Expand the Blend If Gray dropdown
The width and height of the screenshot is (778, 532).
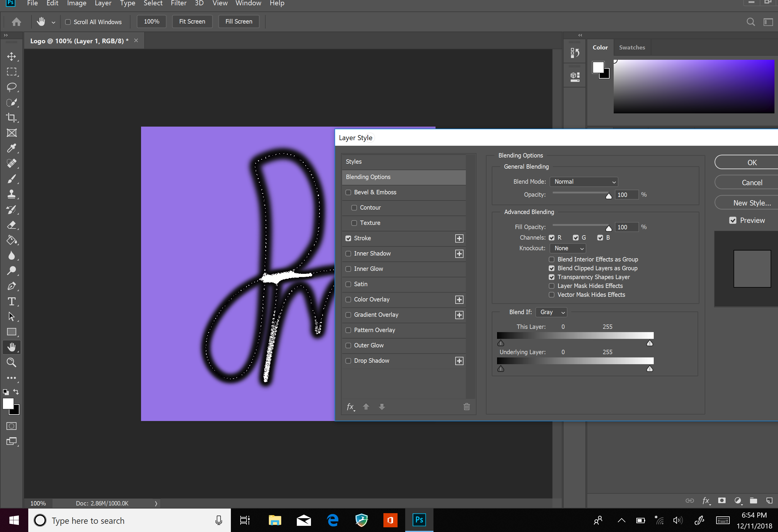pyautogui.click(x=551, y=312)
